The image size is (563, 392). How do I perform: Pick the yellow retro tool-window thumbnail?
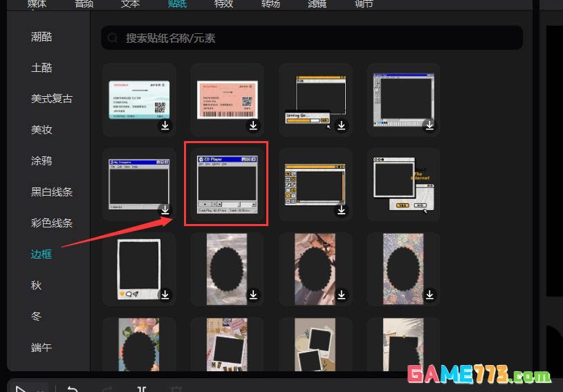click(315, 185)
